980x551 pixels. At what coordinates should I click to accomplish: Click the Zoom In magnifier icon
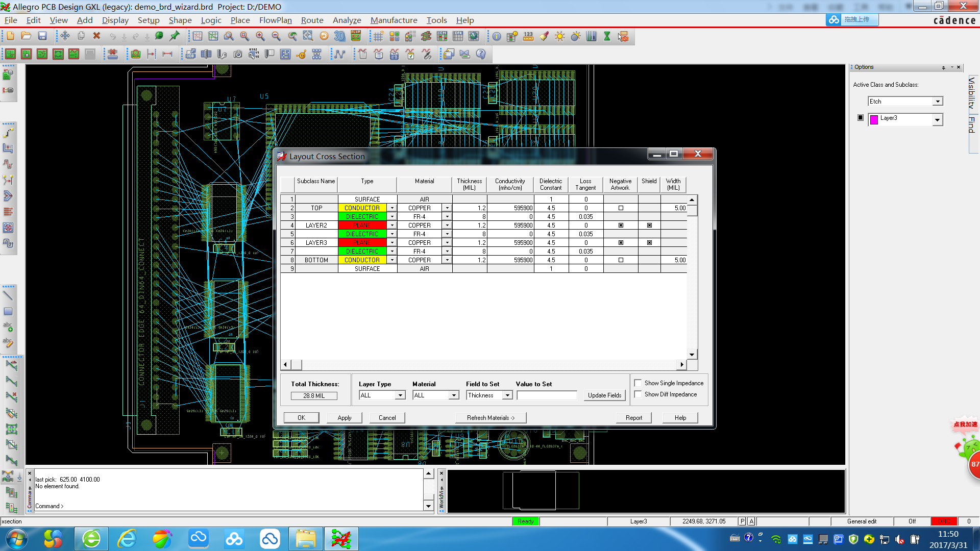pyautogui.click(x=260, y=36)
